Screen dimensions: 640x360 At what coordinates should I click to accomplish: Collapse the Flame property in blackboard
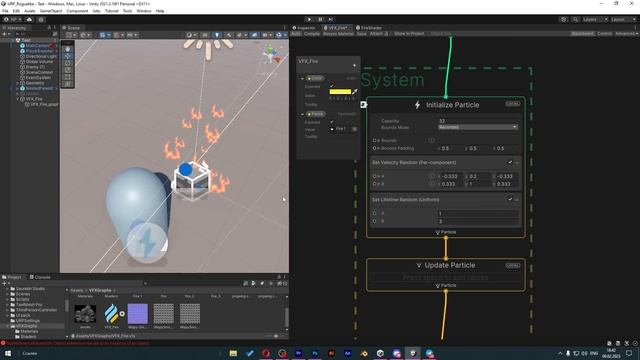click(302, 114)
